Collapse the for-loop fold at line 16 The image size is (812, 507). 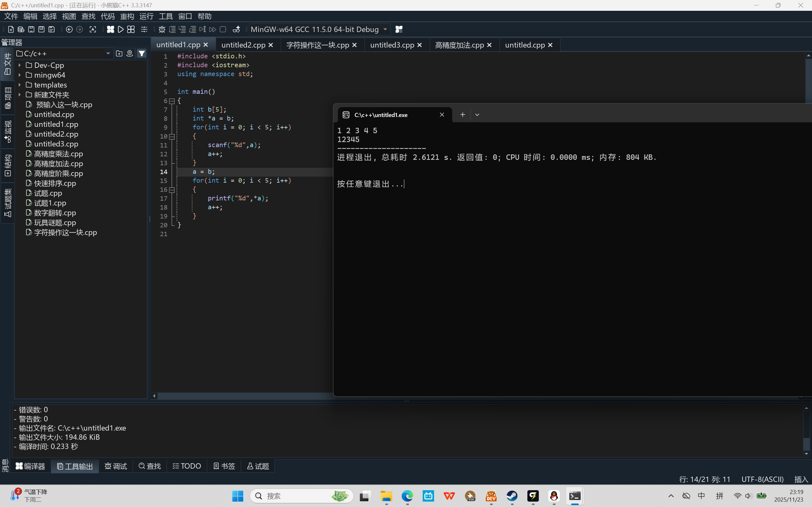[x=172, y=190]
